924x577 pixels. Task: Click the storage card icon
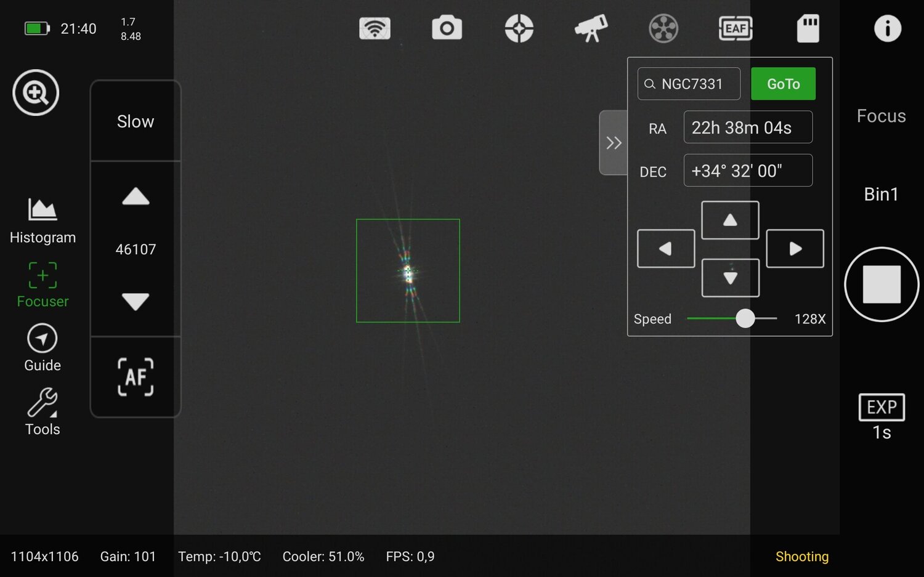pyautogui.click(x=808, y=28)
